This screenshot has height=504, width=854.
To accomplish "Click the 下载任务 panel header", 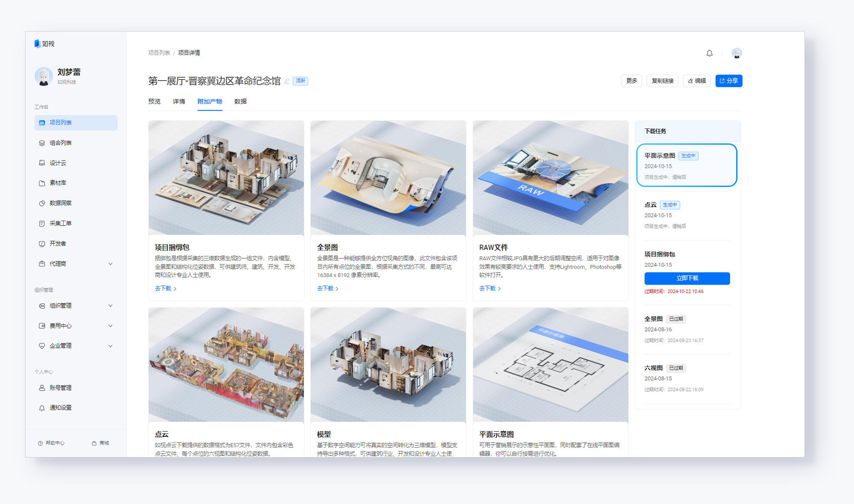I will coord(688,131).
